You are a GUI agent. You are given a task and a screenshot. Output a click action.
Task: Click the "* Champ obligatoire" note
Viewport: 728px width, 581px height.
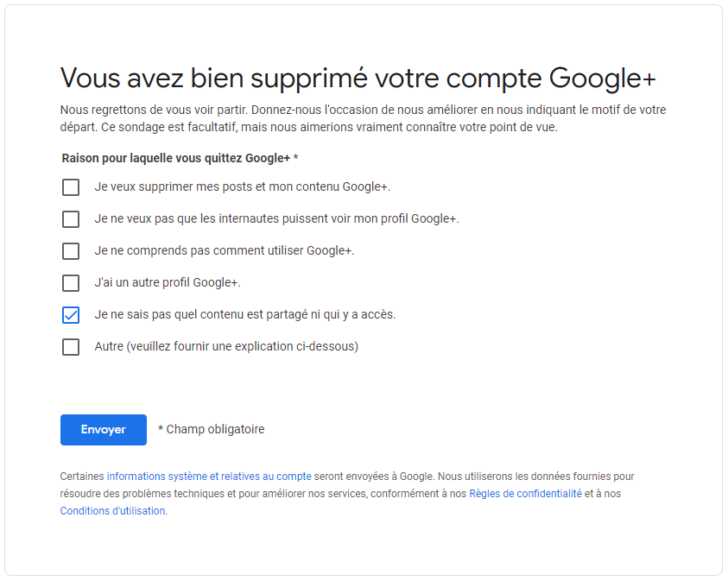211,429
